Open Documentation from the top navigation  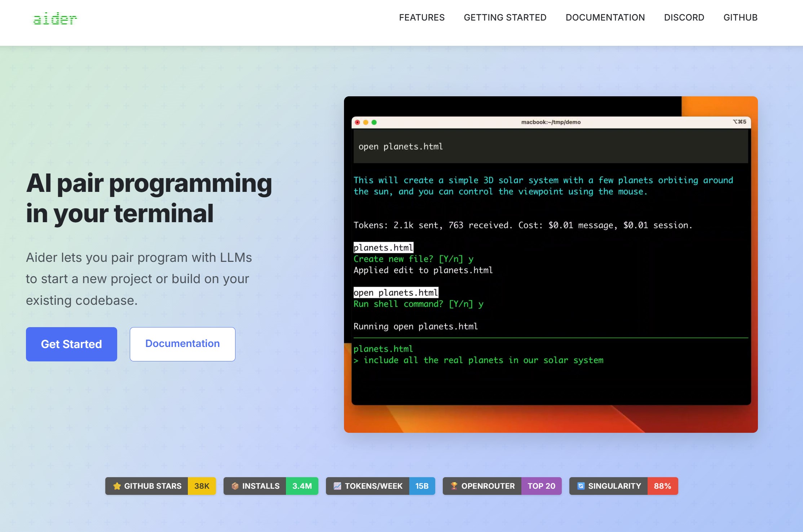[x=605, y=17]
